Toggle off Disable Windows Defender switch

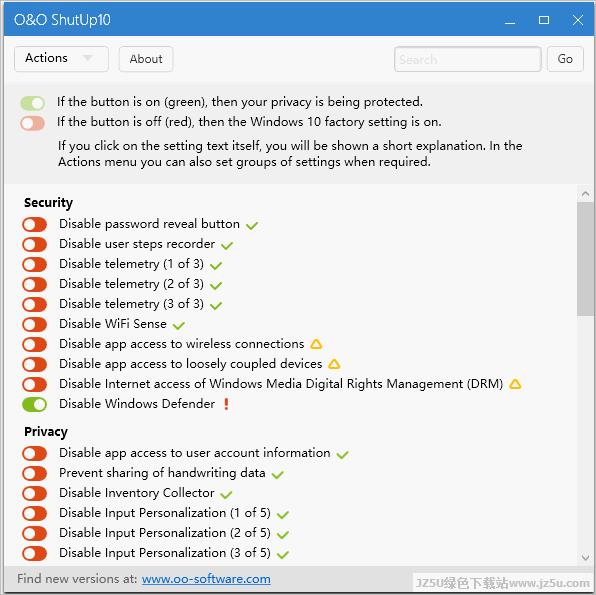click(x=35, y=404)
